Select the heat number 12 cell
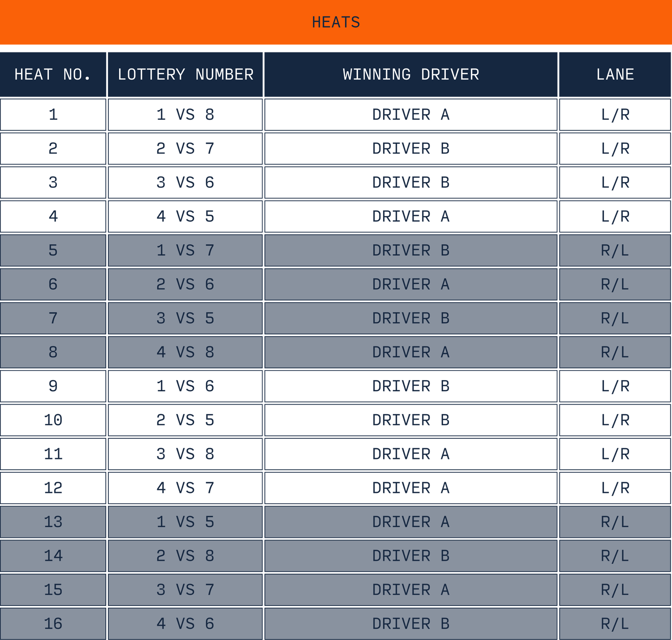Image resolution: width=672 pixels, height=640 pixels. pos(53,488)
